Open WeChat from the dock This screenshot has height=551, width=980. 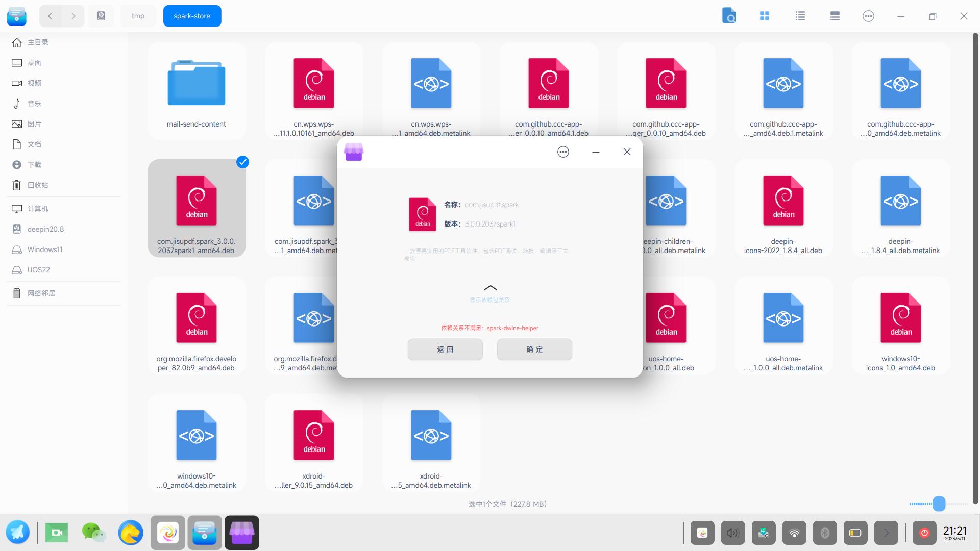tap(93, 533)
